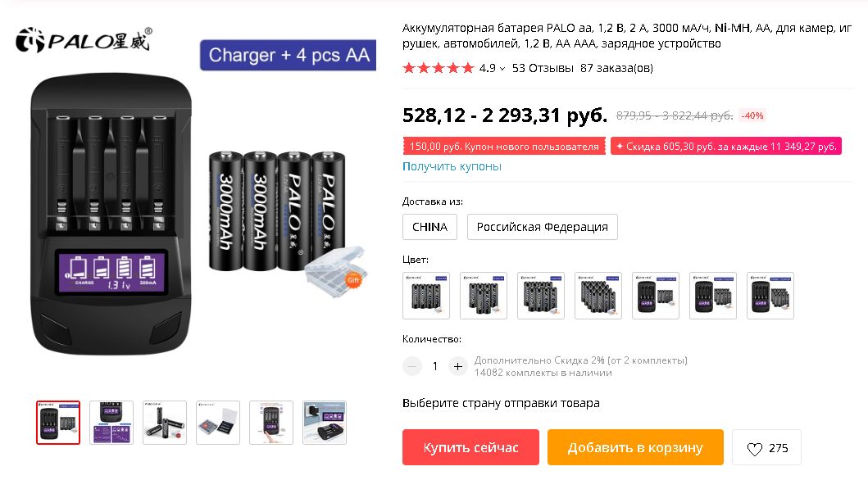Expand the 4.9 rating dropdown arrow
Screen dimensions: 868x480
pyautogui.click(x=502, y=69)
